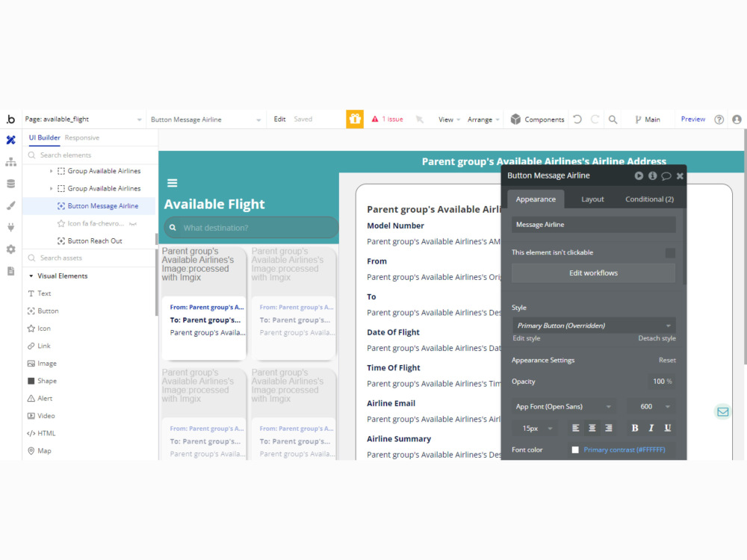Toggle underline font formatting
This screenshot has height=560, width=747.
(668, 428)
